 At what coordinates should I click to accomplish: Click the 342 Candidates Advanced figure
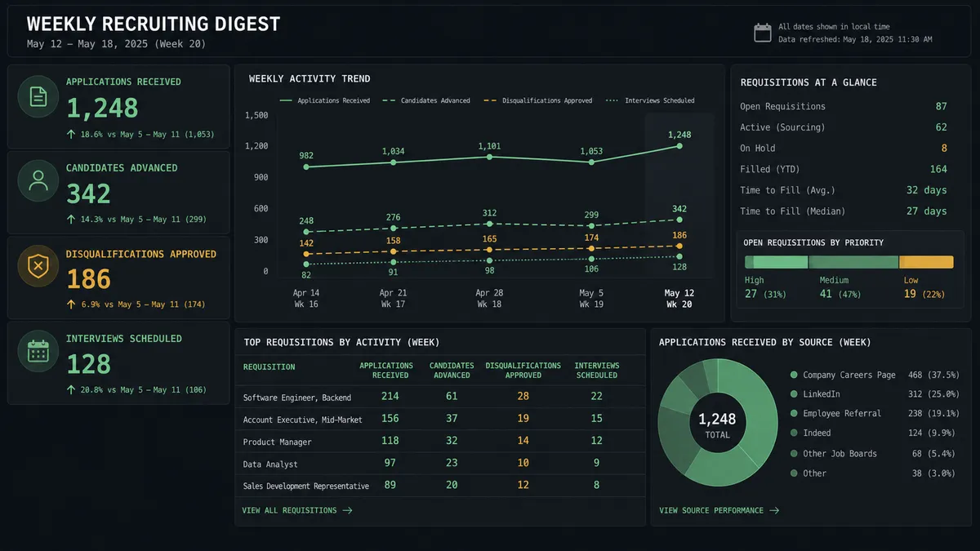coord(88,194)
